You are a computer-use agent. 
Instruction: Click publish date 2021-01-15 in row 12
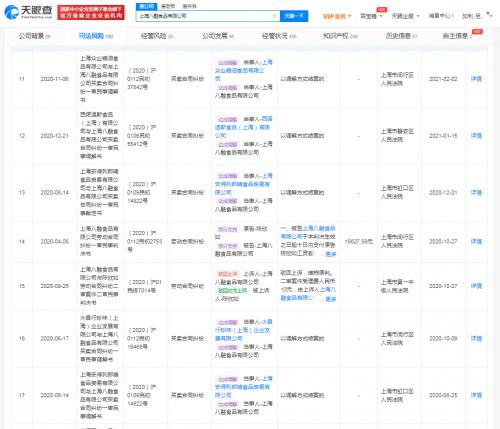[x=443, y=136]
